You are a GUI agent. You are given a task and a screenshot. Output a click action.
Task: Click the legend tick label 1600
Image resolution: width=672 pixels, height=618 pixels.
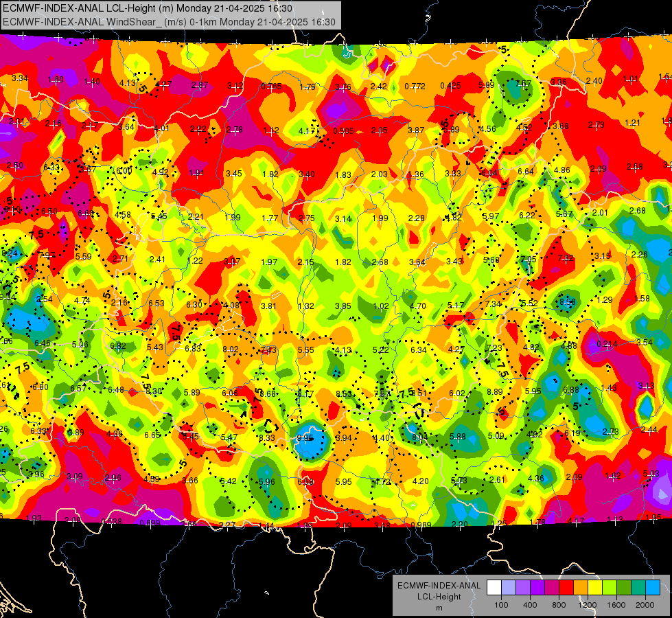click(x=616, y=605)
